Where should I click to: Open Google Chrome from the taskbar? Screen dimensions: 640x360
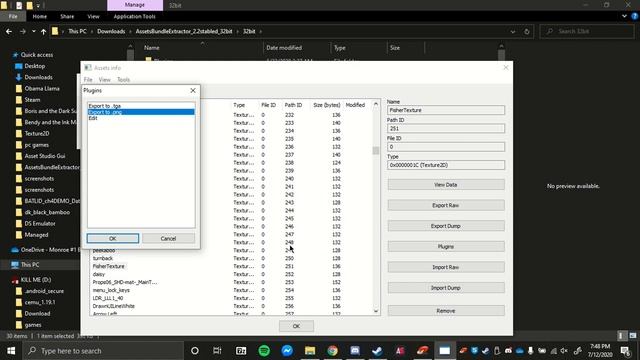pos(332,351)
